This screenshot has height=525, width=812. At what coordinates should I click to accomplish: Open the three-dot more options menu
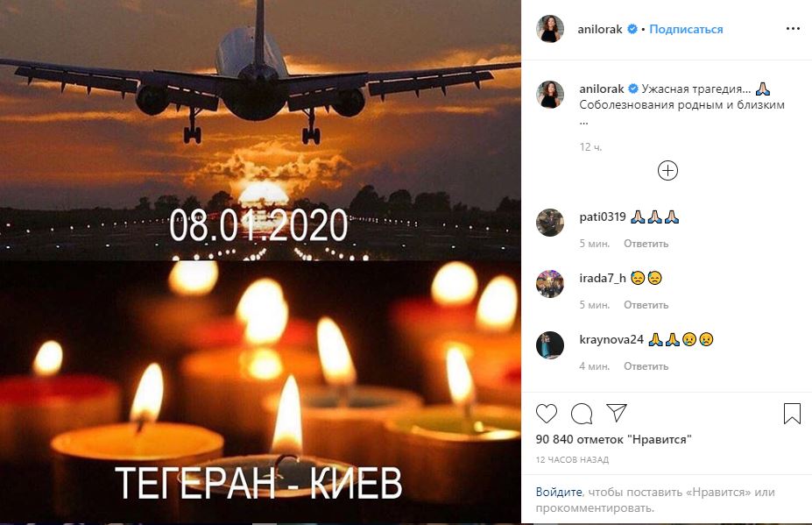793,29
